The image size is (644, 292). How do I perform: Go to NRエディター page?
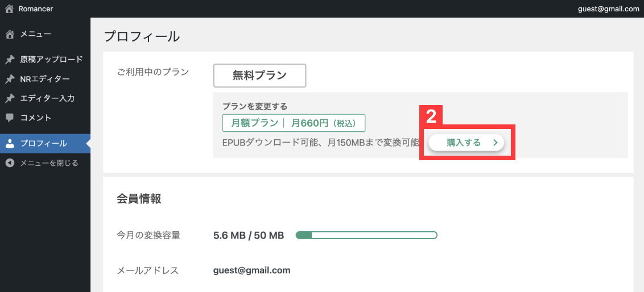click(x=45, y=79)
